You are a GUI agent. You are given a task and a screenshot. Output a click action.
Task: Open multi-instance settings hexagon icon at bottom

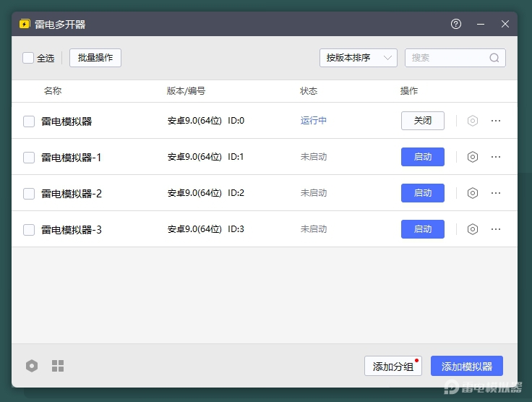[32, 366]
